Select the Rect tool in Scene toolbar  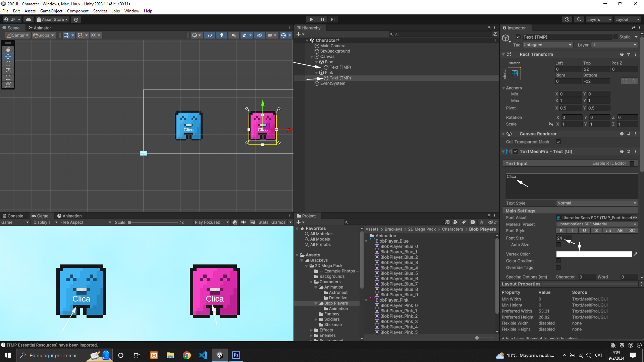click(x=8, y=78)
